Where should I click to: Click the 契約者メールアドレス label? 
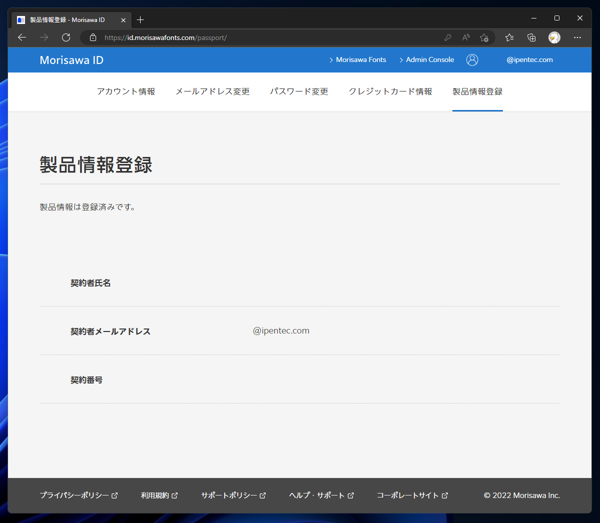click(111, 331)
